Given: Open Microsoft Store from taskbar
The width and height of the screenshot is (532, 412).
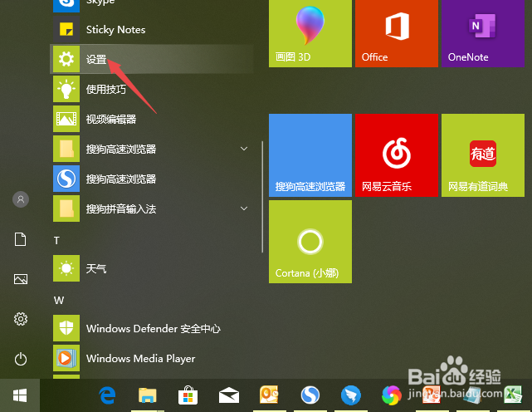Looking at the screenshot, I should pos(188,395).
